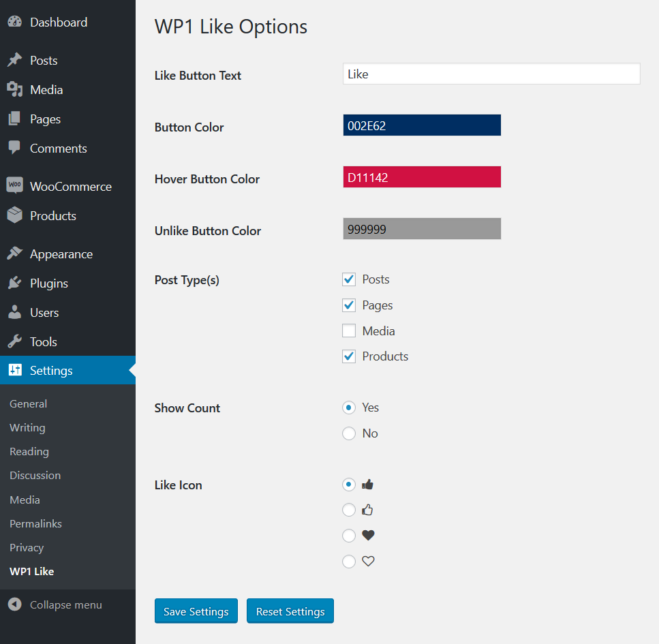Click the solid heart icon

pyautogui.click(x=368, y=536)
